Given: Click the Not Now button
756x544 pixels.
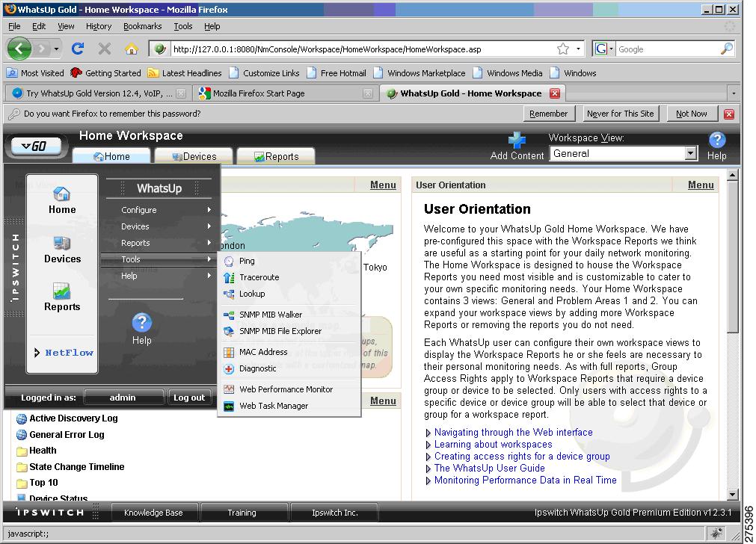Looking at the screenshot, I should pos(692,114).
